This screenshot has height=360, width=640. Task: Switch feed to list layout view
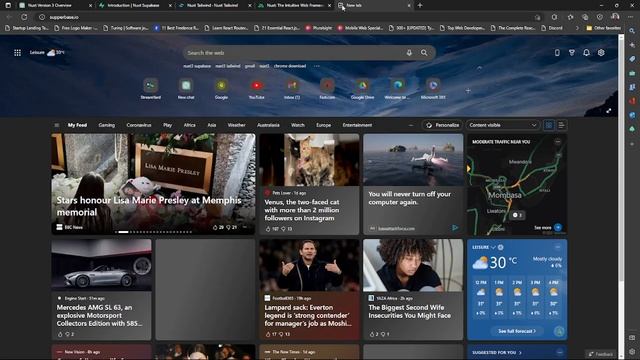coord(561,125)
